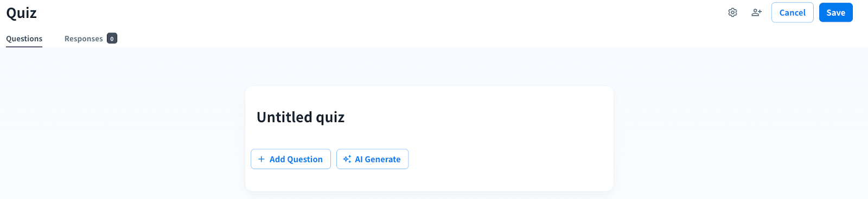Click the underline beneath the Questions tab

(x=24, y=47)
